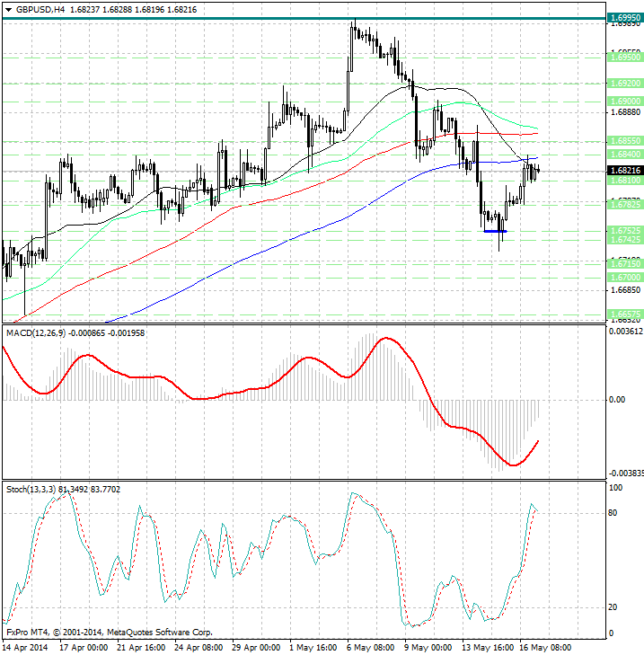Select the 1.66575 price level label
This screenshot has height=655, width=644.
(625, 314)
